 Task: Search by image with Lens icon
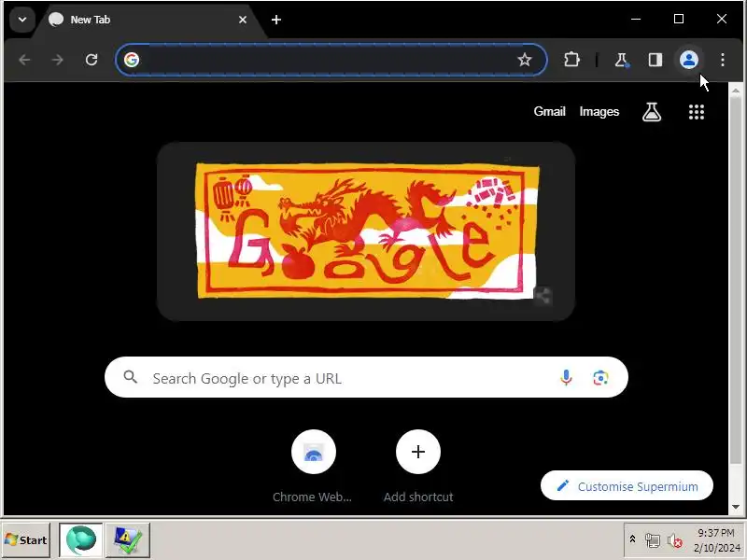(600, 378)
